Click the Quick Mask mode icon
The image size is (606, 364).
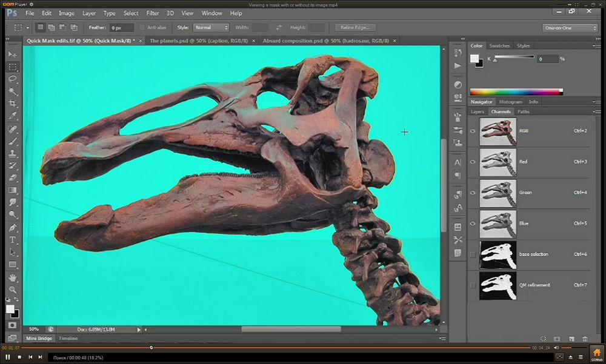pos(12,325)
